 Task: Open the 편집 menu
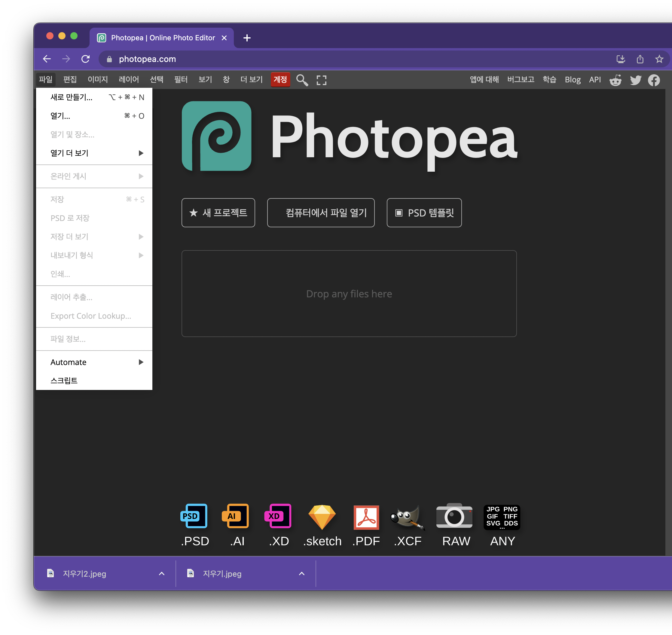[x=70, y=80]
